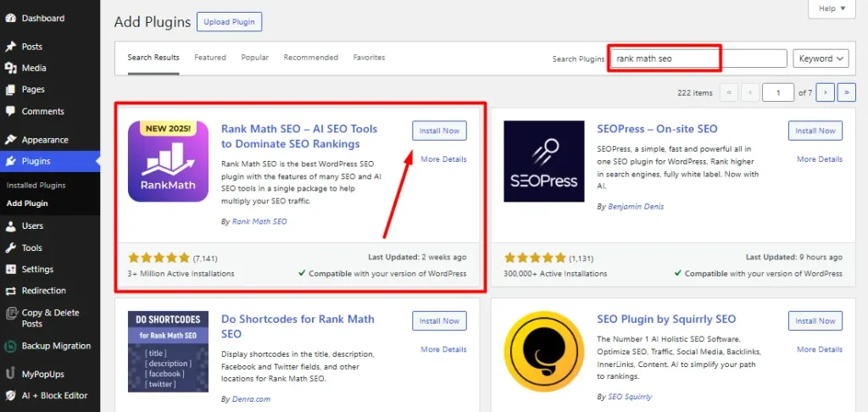Click the Copy & Delete Posts icon
The height and width of the screenshot is (412, 868).
click(10, 314)
